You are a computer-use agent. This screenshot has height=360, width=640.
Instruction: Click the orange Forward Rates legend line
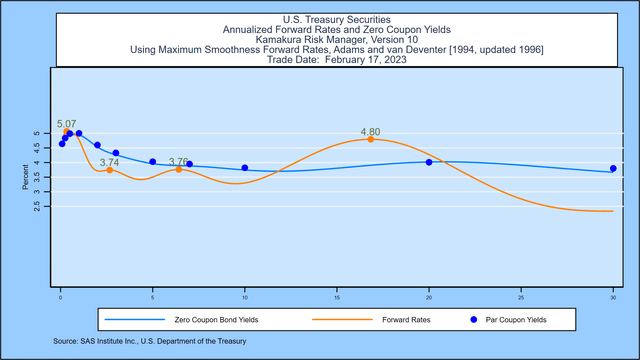point(342,320)
